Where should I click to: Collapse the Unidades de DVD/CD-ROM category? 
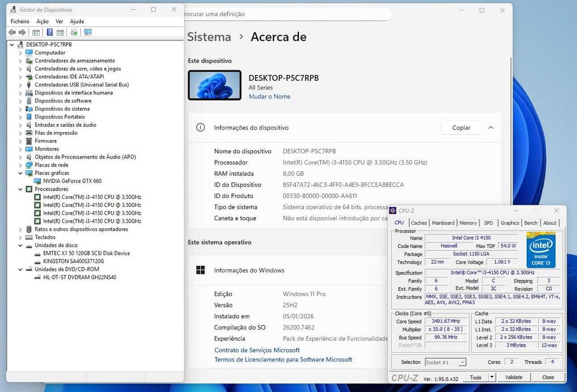(20, 269)
